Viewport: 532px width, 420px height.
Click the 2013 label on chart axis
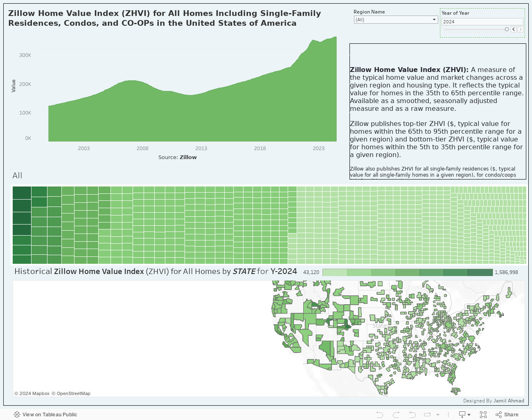[201, 148]
